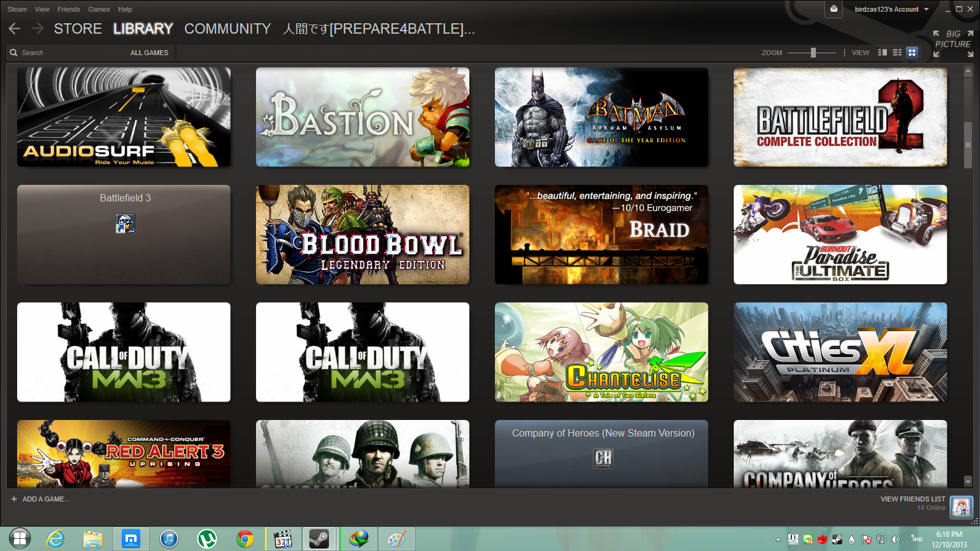The image size is (980, 551).
Task: Open the Steam menu
Action: (17, 9)
